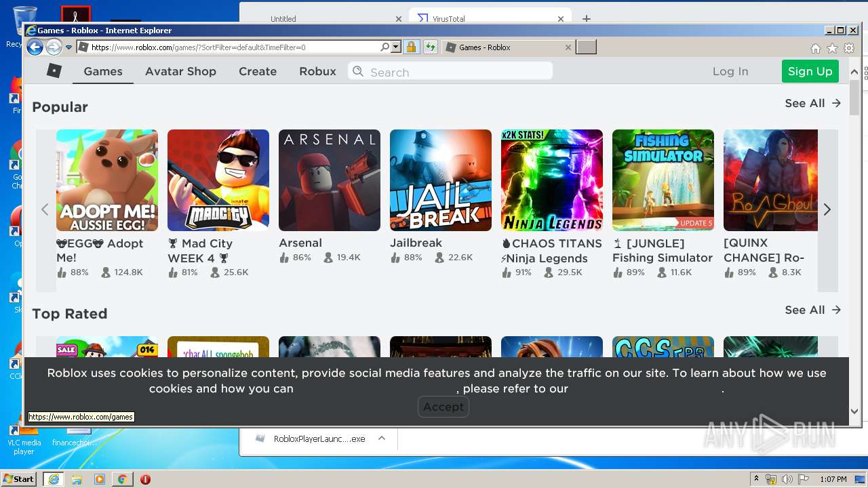Accept the Roblox cookies notice

click(443, 407)
